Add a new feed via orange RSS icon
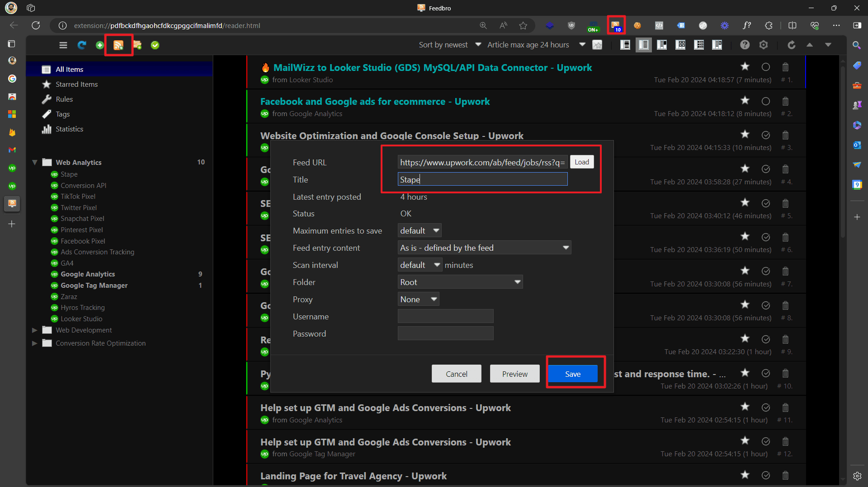Viewport: 868px width, 487px height. 118,45
